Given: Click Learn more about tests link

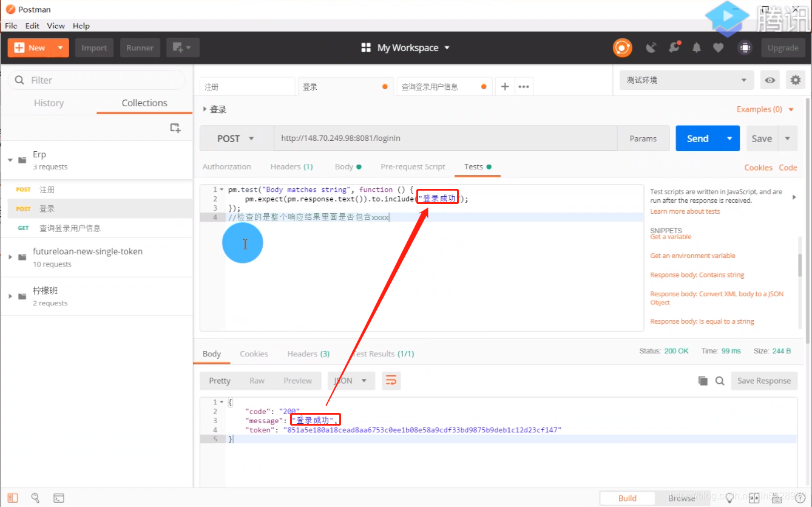Looking at the screenshot, I should (x=685, y=211).
